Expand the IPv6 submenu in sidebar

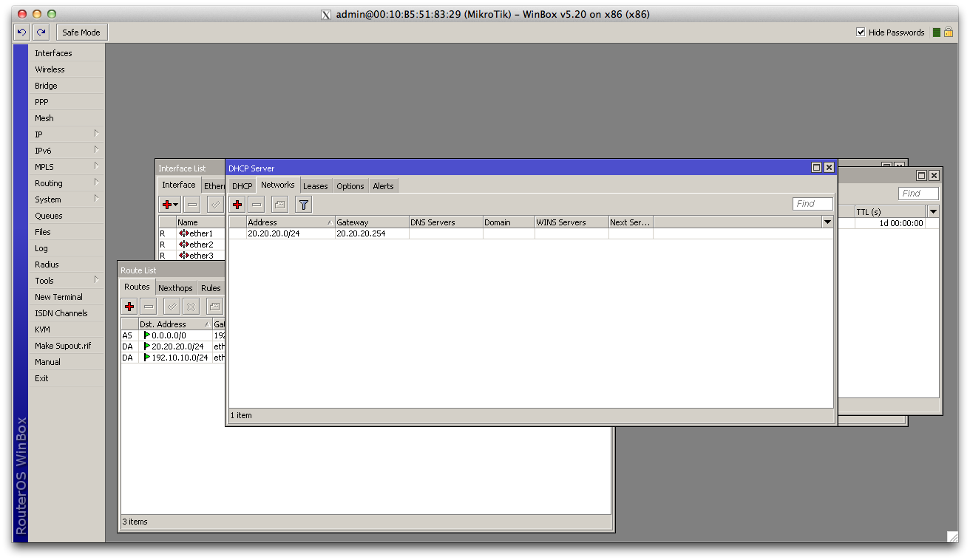(x=97, y=150)
